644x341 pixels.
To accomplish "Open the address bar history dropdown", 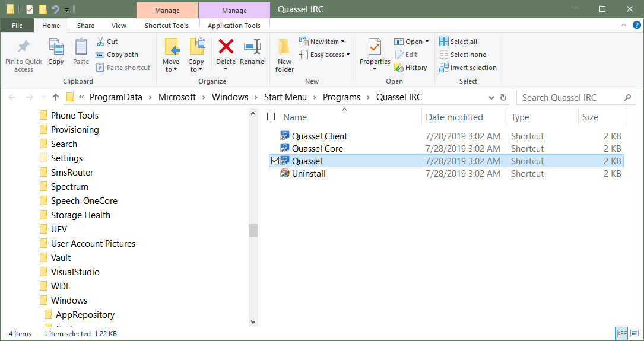I will pyautogui.click(x=491, y=98).
